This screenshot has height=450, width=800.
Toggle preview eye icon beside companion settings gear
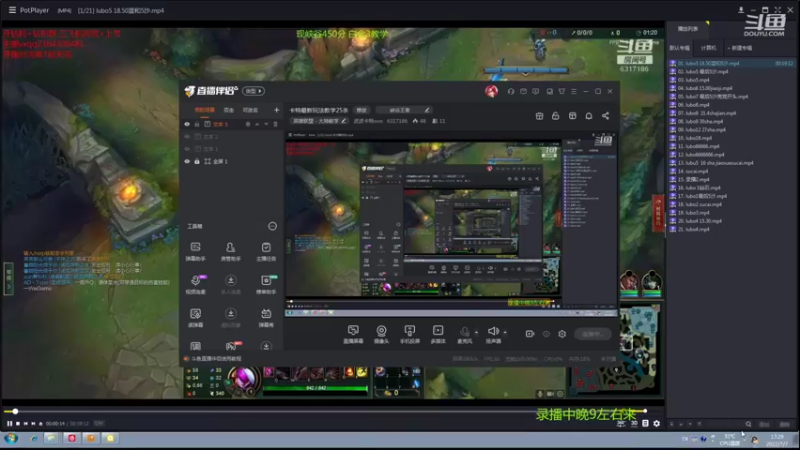point(546,334)
